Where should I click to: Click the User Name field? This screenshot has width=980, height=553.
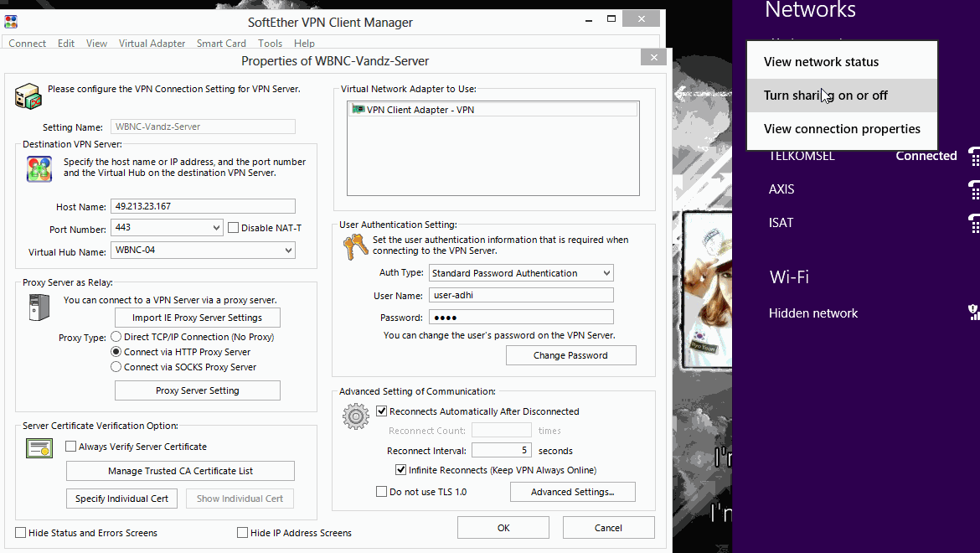pos(521,295)
